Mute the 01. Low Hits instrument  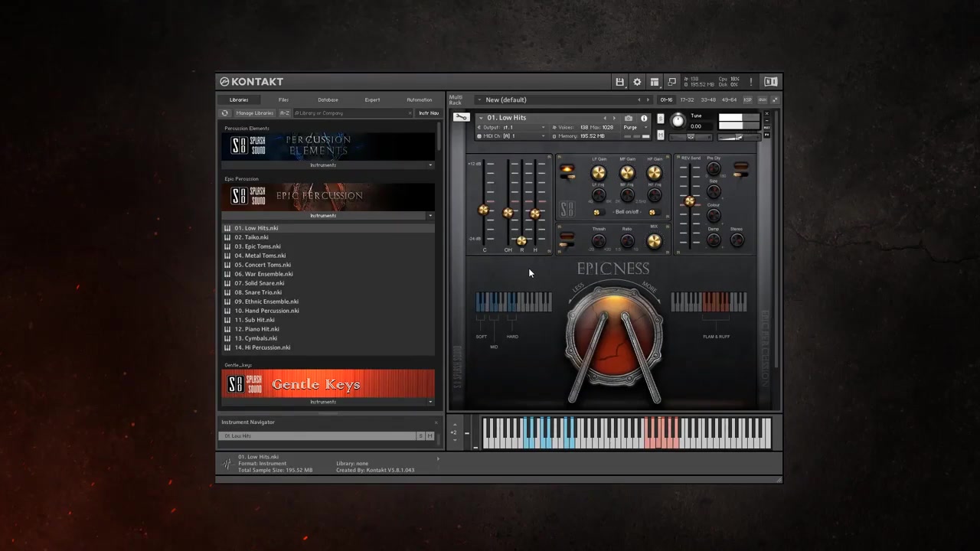point(661,136)
